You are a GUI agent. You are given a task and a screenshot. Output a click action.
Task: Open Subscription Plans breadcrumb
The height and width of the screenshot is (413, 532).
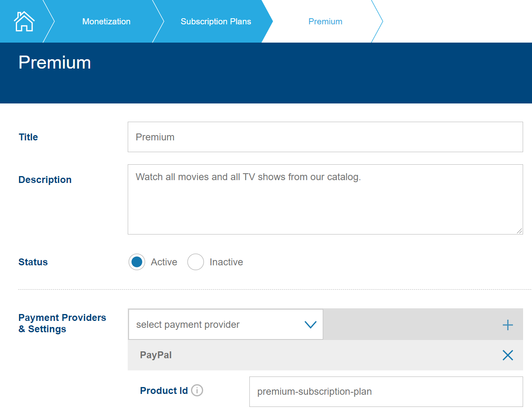(x=216, y=22)
